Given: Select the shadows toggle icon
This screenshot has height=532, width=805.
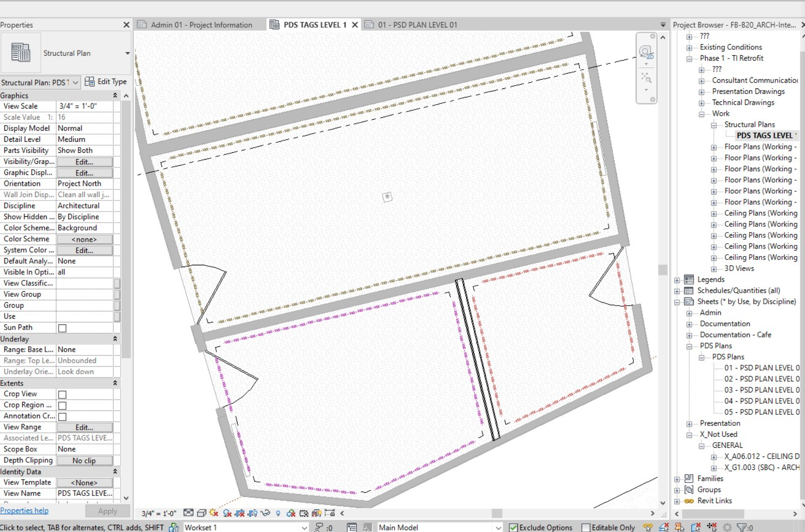Looking at the screenshot, I should [227, 513].
